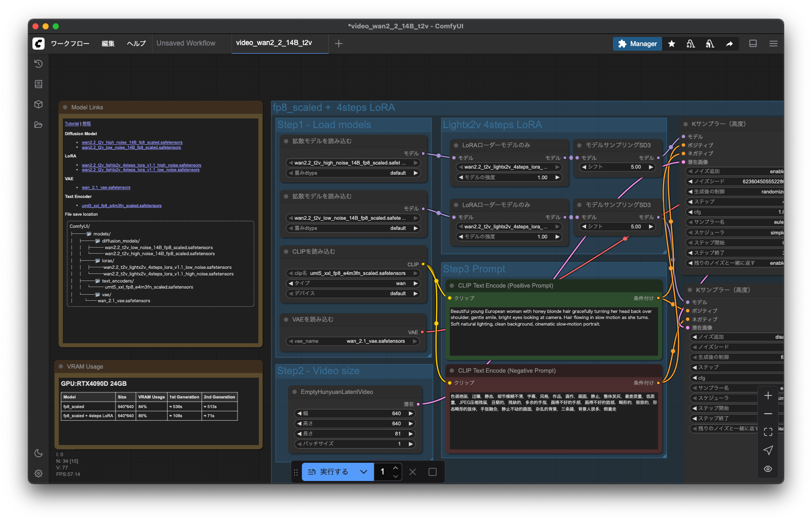812x521 pixels.
Task: Collapse the VRAM Usage node via its dot
Action: coord(61,367)
